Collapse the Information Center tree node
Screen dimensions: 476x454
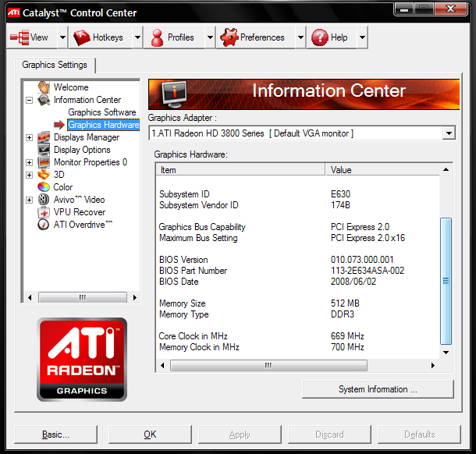(x=29, y=100)
